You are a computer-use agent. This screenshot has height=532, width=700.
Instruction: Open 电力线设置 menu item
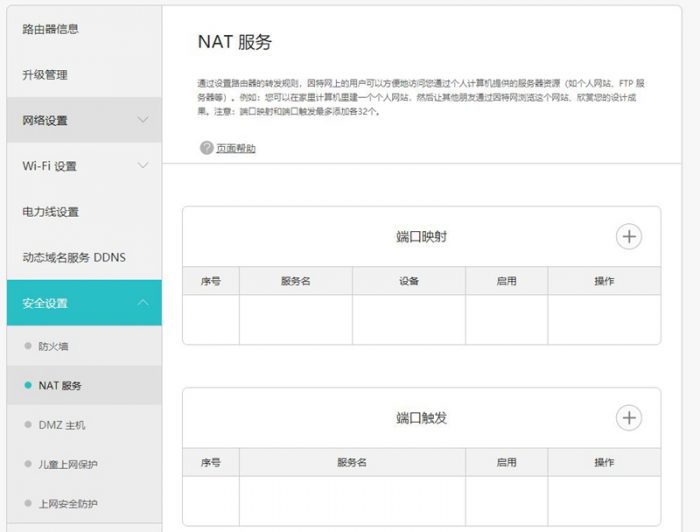(51, 212)
